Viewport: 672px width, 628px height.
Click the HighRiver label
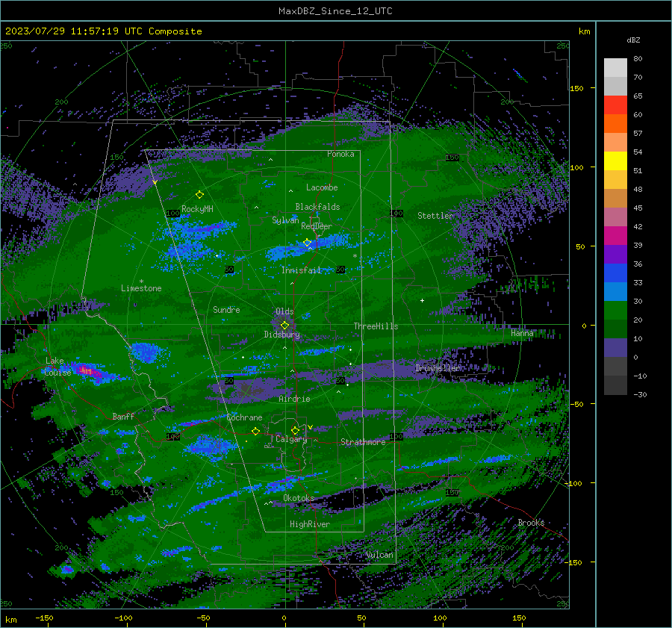310,524
